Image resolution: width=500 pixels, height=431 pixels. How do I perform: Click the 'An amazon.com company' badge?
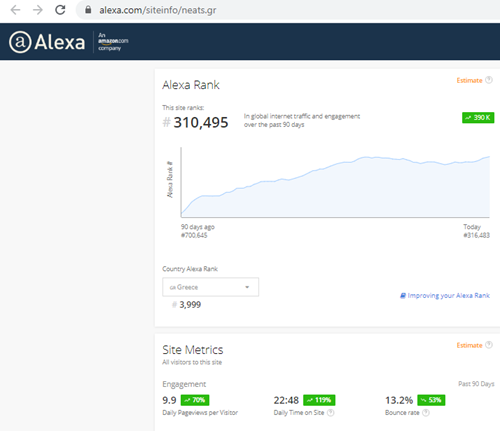click(x=113, y=42)
